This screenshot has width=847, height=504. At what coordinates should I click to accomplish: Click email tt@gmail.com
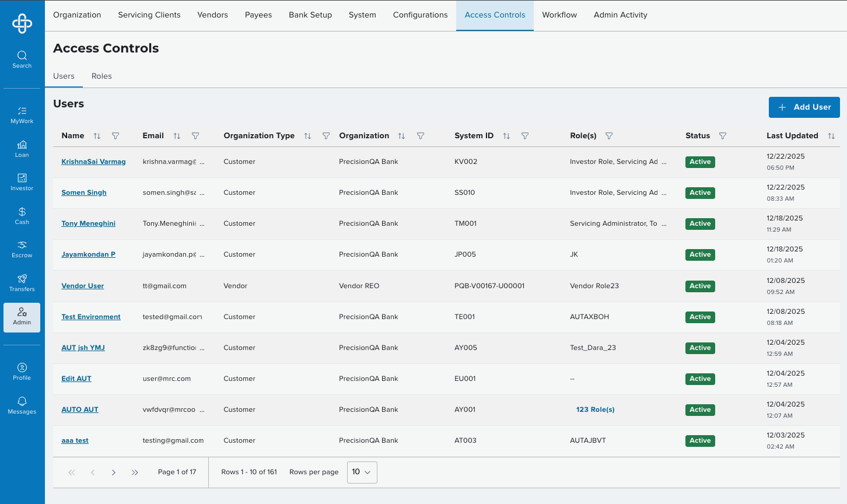coord(164,286)
